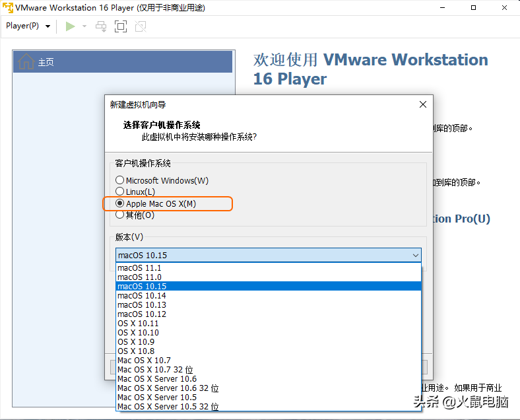Select the 主页 home entry in library

123,61
